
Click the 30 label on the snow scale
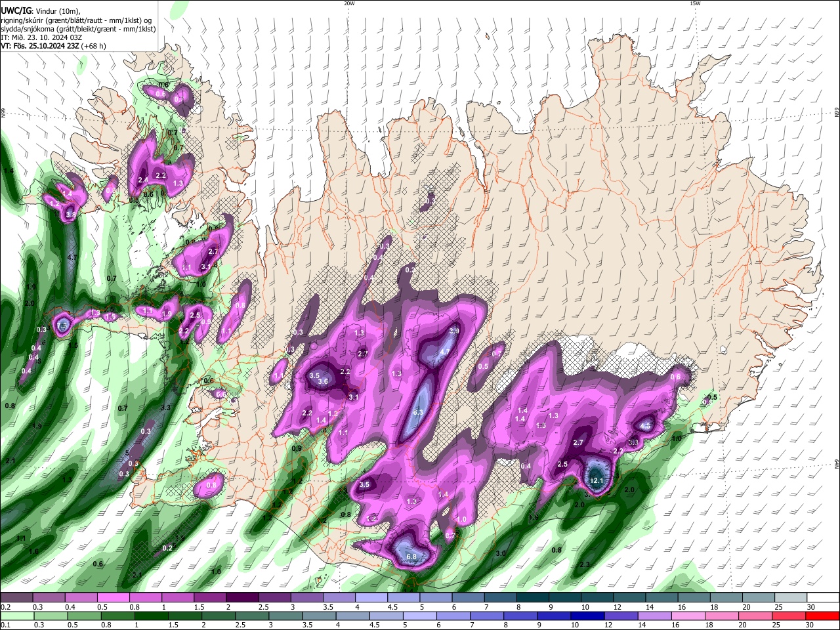coord(811,607)
